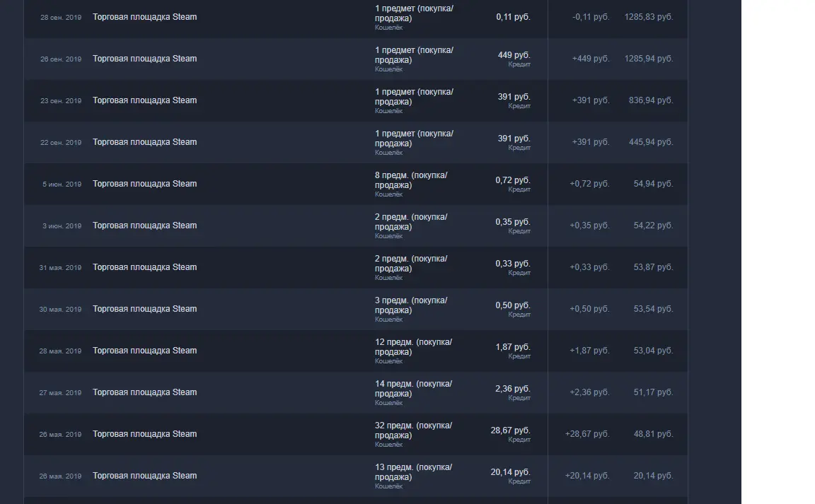Viewport: 815px width, 504px height.
Task: Click the 0,50 руб. total amount
Action: pyautogui.click(x=512, y=305)
